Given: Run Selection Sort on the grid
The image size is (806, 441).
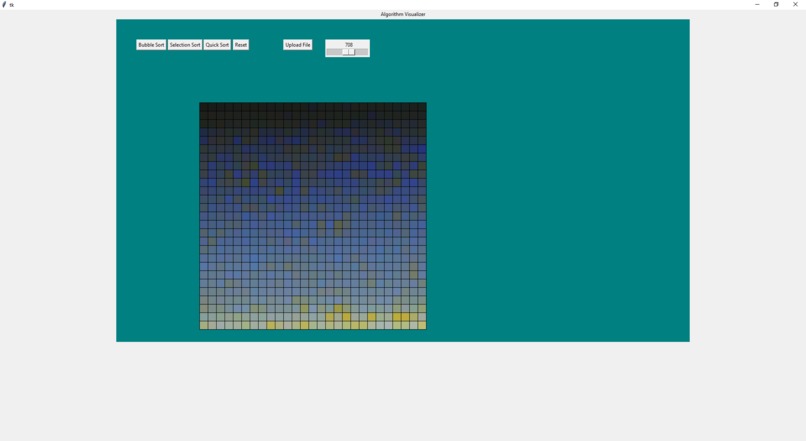Looking at the screenshot, I should [x=185, y=45].
